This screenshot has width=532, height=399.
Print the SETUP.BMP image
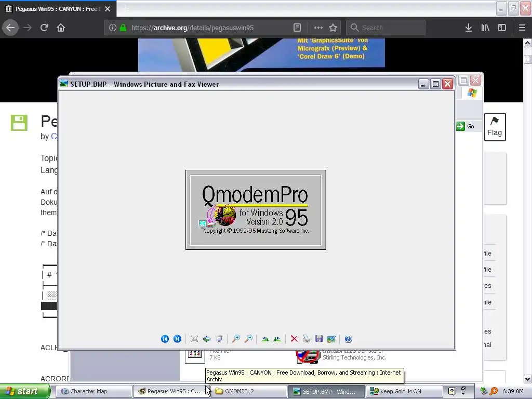coord(307,339)
